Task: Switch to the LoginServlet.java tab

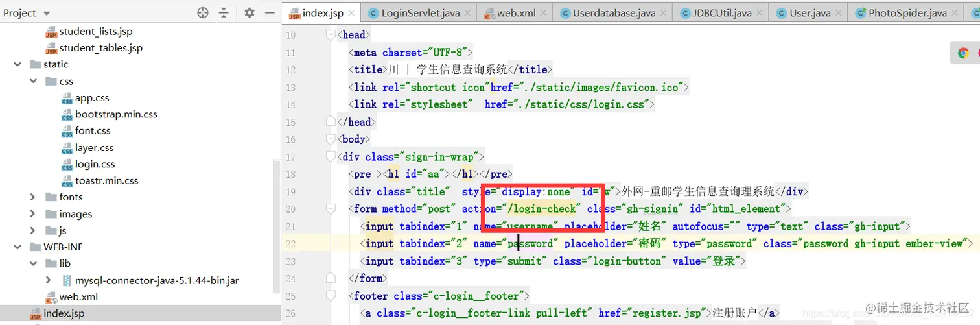Action: click(x=420, y=13)
